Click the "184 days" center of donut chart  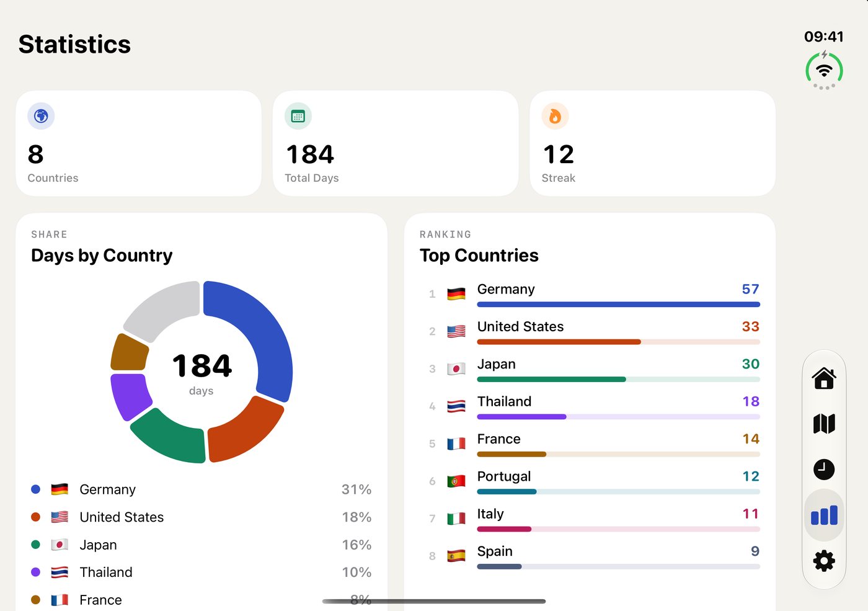point(201,373)
